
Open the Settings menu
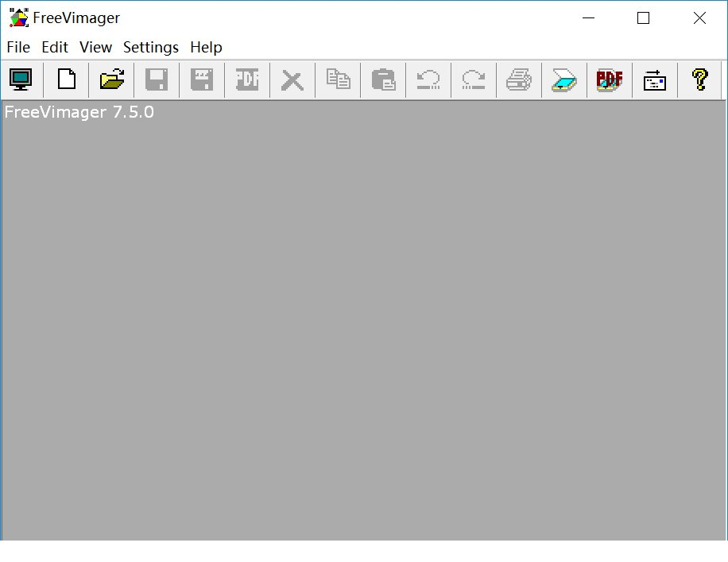[x=151, y=48]
